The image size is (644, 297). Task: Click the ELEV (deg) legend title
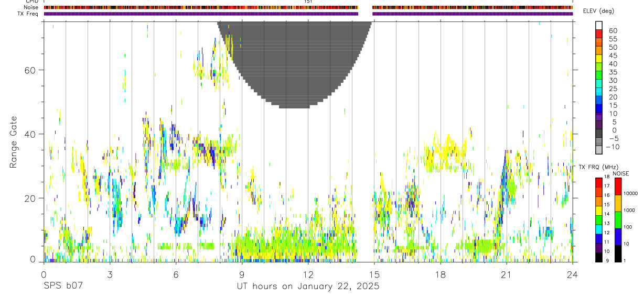click(598, 11)
